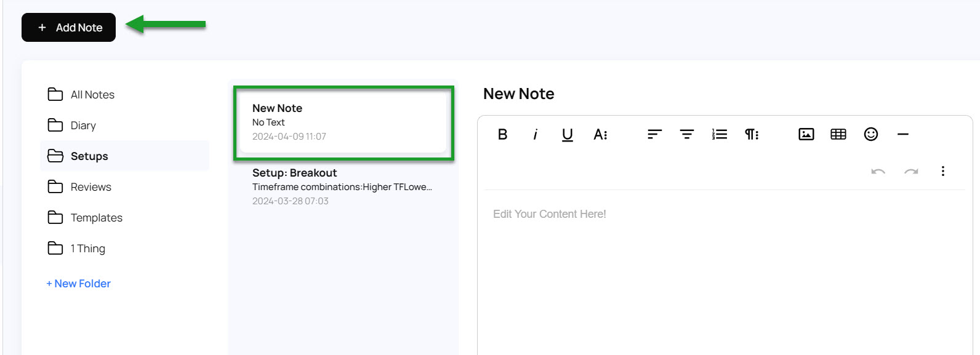Insert a table into the note
This screenshot has width=980, height=355.
[x=838, y=134]
